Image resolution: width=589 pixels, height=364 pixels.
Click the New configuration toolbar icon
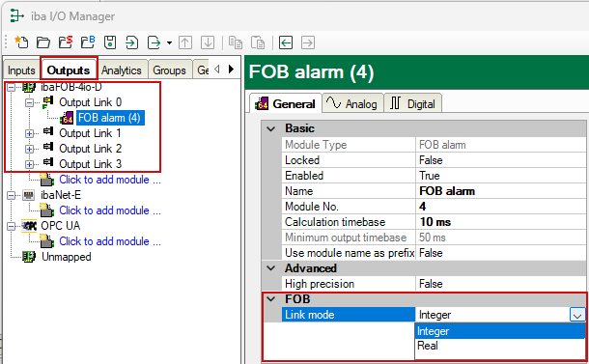point(21,42)
